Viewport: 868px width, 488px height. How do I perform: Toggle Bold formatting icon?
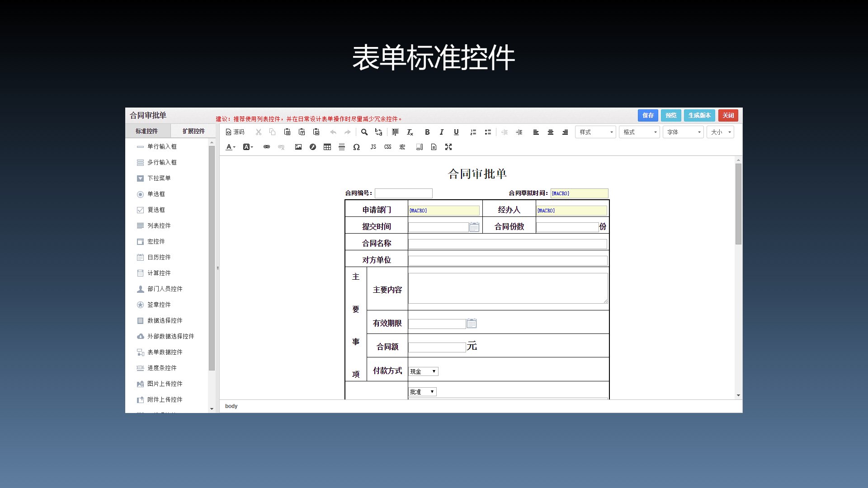click(427, 131)
